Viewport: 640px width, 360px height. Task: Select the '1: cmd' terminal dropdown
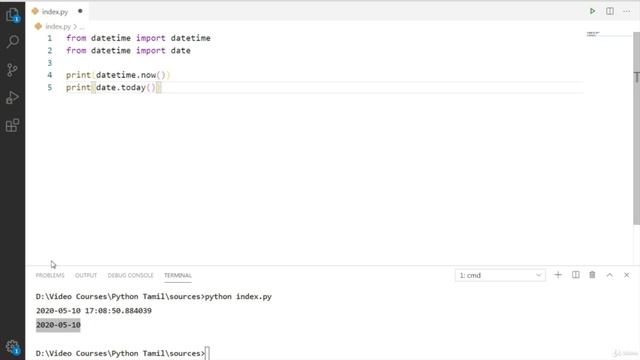[x=500, y=275]
